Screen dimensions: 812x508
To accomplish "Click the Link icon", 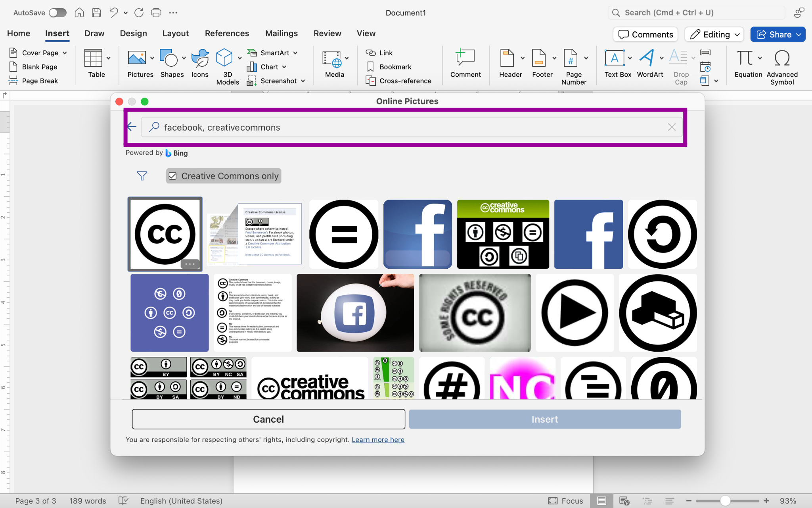I will pyautogui.click(x=371, y=53).
